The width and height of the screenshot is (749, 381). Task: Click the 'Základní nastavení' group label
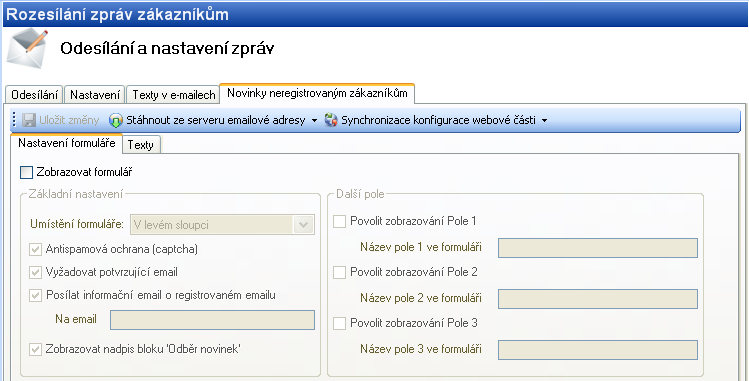(x=76, y=194)
